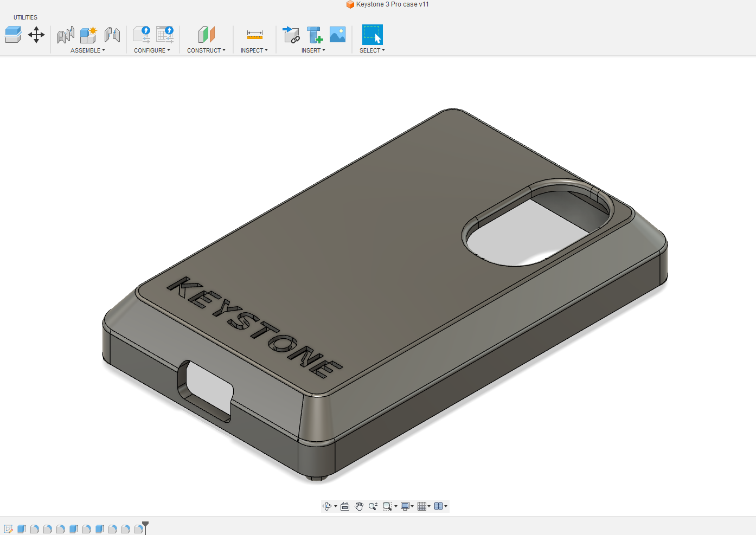The height and width of the screenshot is (535, 756).
Task: Click the timeline end marker
Action: tap(145, 527)
